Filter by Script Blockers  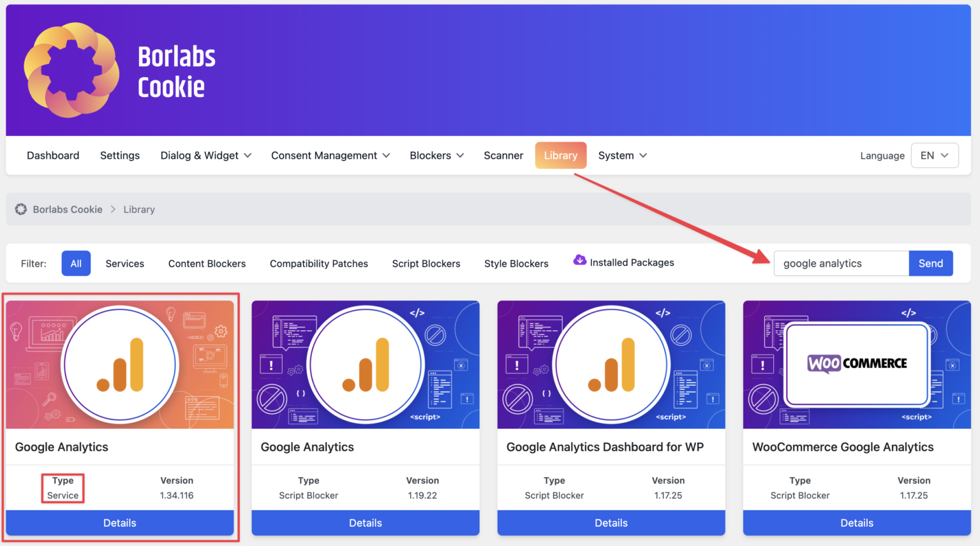tap(426, 263)
